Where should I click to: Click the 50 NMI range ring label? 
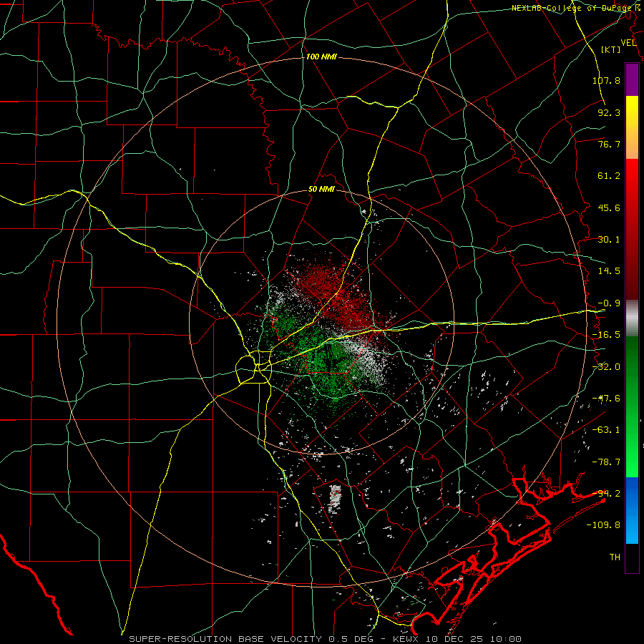point(321,190)
